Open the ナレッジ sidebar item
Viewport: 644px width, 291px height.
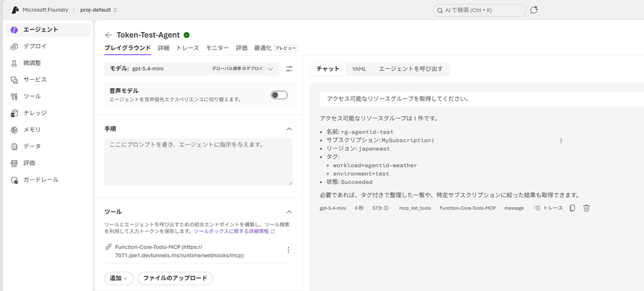click(x=48, y=113)
